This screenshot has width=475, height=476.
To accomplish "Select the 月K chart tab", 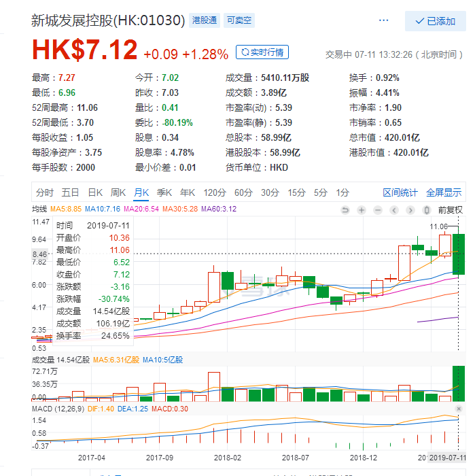I will pyautogui.click(x=141, y=192).
